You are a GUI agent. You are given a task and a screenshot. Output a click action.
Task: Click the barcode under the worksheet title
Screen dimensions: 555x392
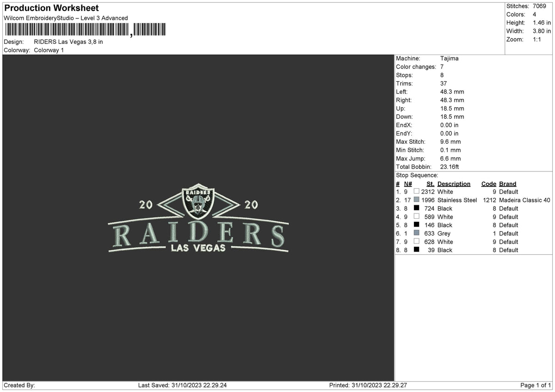point(85,30)
